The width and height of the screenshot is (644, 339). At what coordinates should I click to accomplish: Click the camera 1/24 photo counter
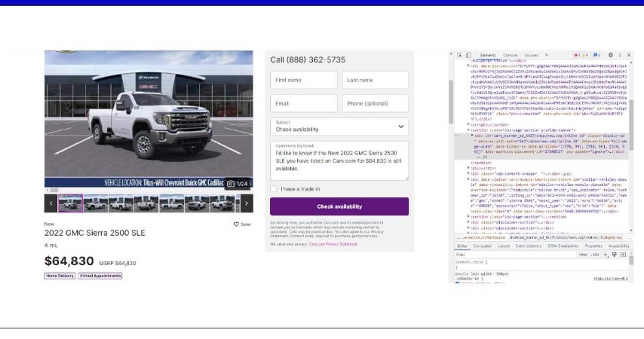(x=238, y=184)
